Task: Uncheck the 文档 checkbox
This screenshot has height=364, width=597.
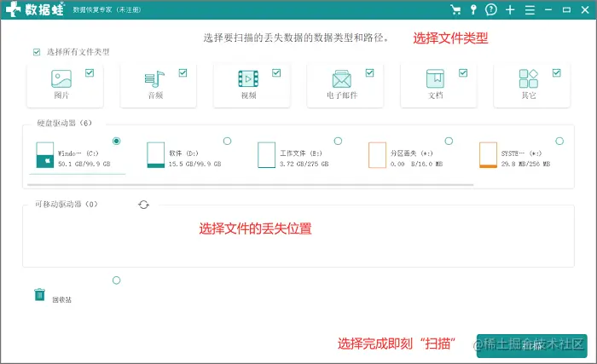Action: click(x=463, y=72)
